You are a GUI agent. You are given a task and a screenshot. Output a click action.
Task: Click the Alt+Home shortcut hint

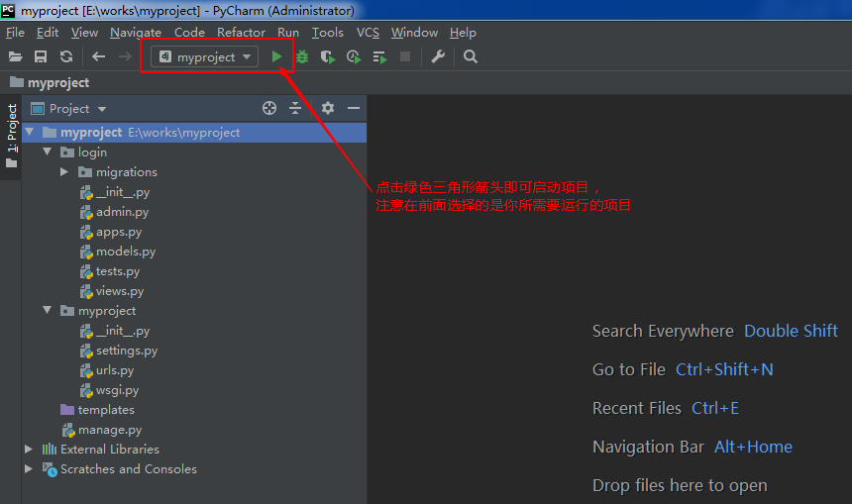(753, 447)
